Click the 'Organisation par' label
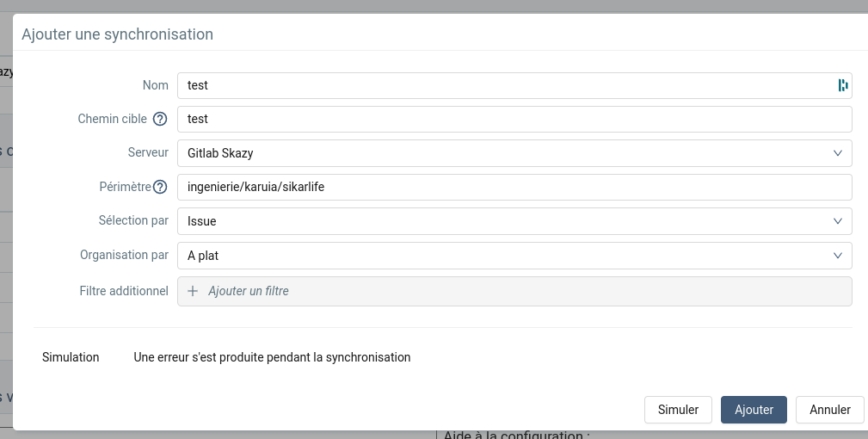Image resolution: width=868 pixels, height=439 pixels. [124, 256]
